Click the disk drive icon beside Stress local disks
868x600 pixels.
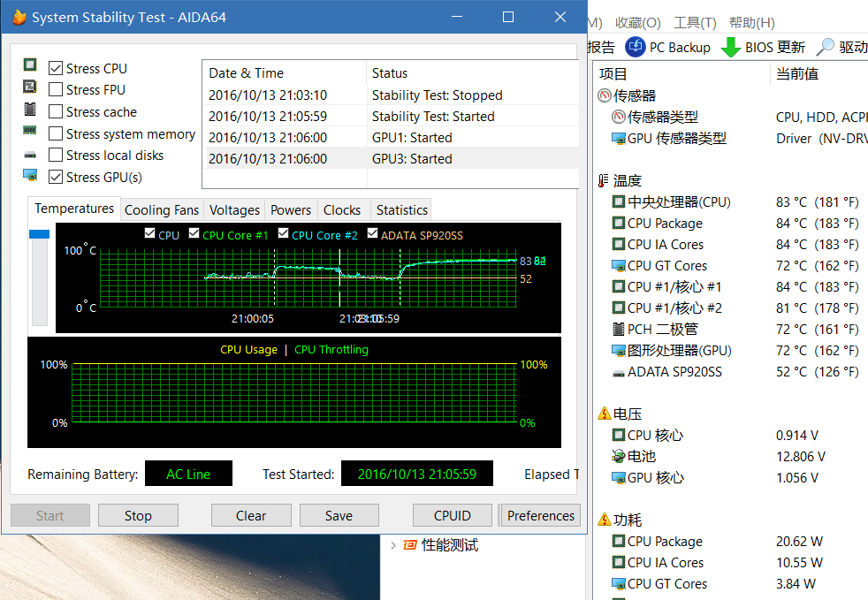pyautogui.click(x=30, y=155)
